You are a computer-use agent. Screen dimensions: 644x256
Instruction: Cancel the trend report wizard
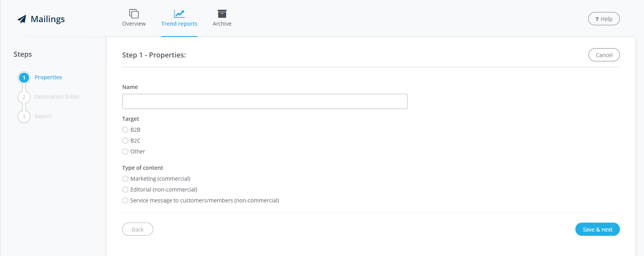coord(604,55)
